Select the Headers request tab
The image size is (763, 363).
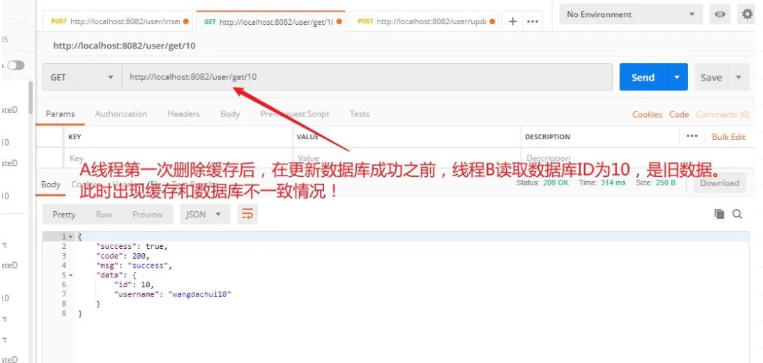[183, 114]
